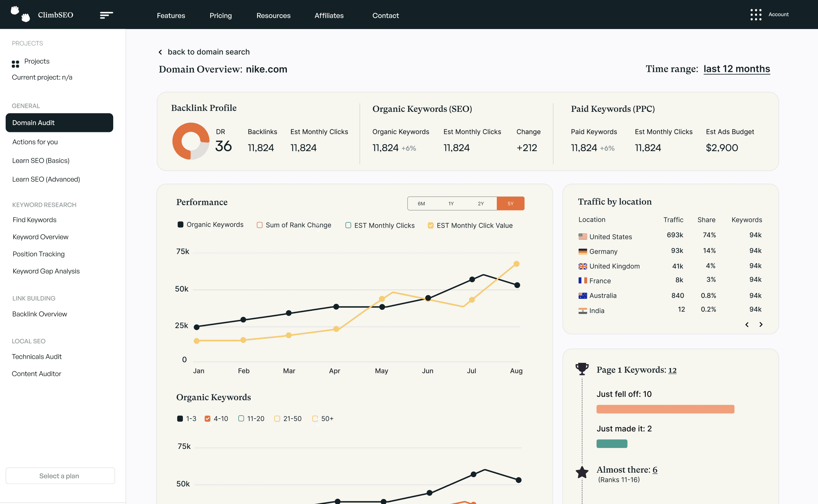
Task: Uncheck EST Monthly Click Value checkbox
Action: (x=430, y=225)
